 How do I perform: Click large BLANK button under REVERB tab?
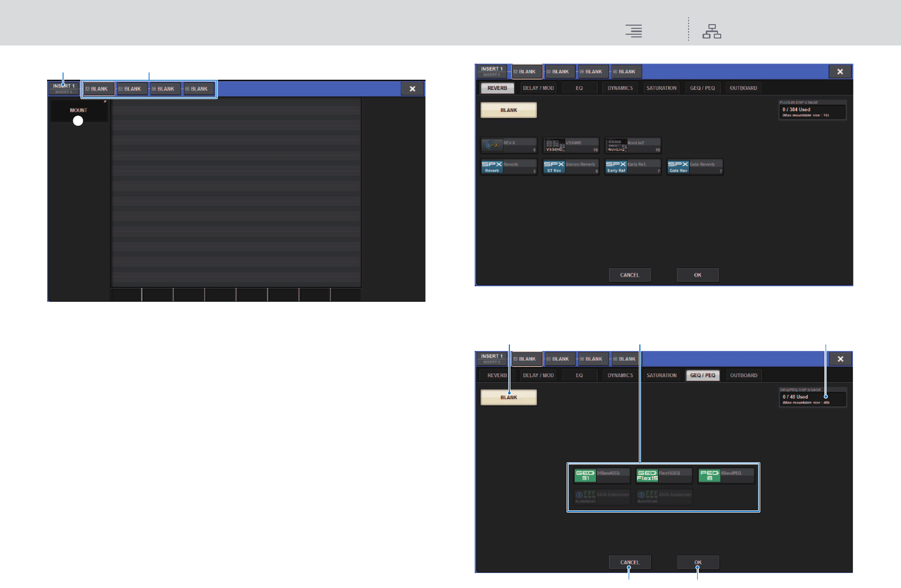509,110
